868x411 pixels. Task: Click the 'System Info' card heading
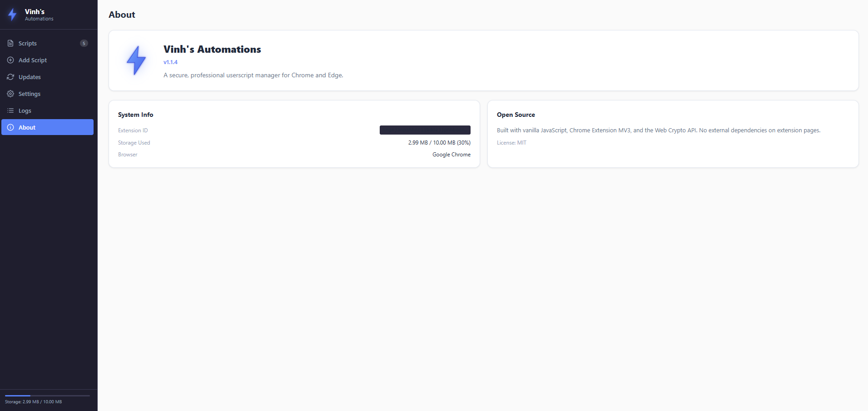pos(135,115)
